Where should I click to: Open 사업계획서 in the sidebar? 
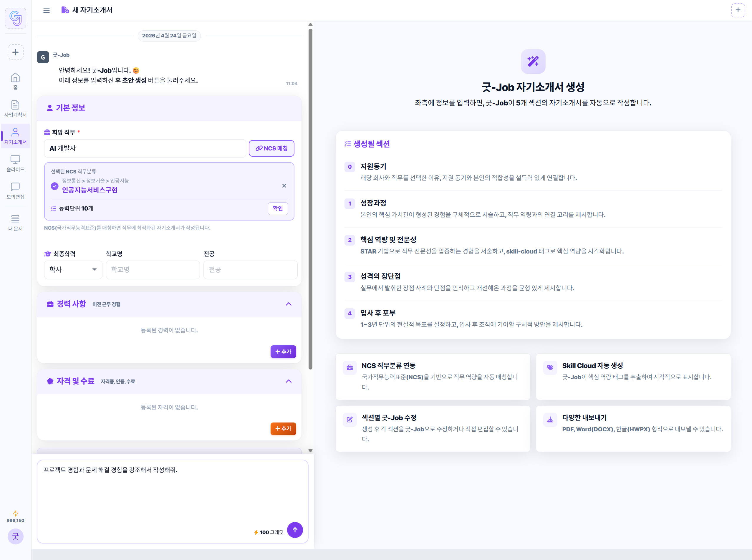(15, 108)
